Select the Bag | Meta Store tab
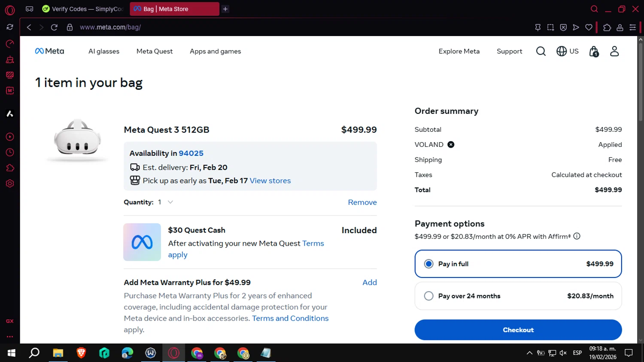Screen dimensions: 644x362 click(174, 9)
